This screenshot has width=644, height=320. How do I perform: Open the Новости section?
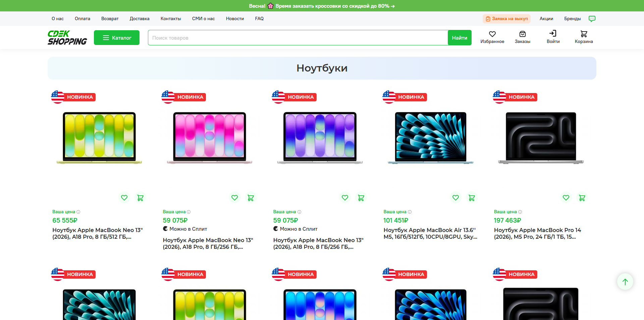235,19
